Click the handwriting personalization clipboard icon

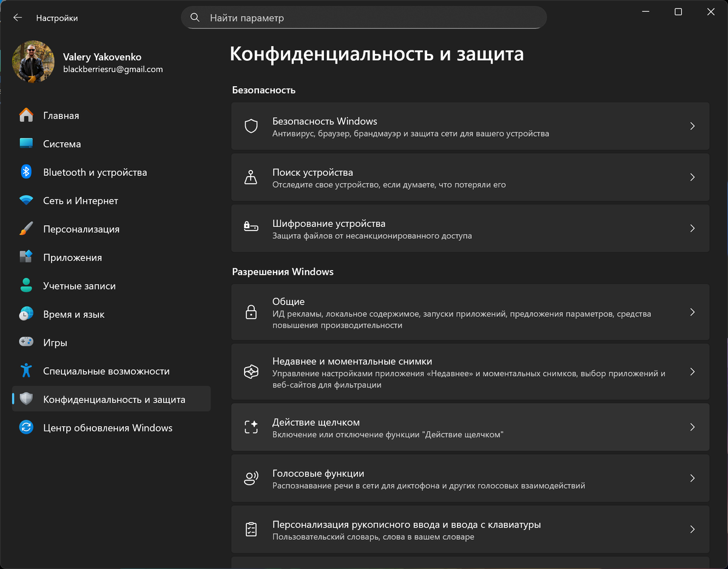pos(251,530)
